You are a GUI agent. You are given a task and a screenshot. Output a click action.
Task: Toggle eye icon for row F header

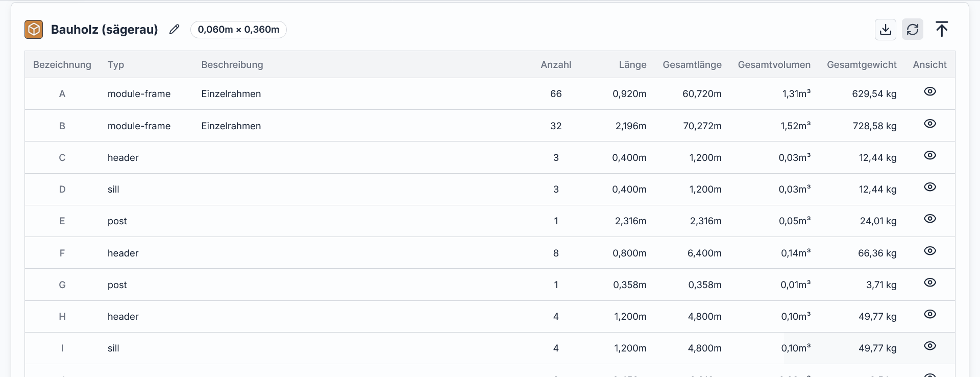coord(930,251)
